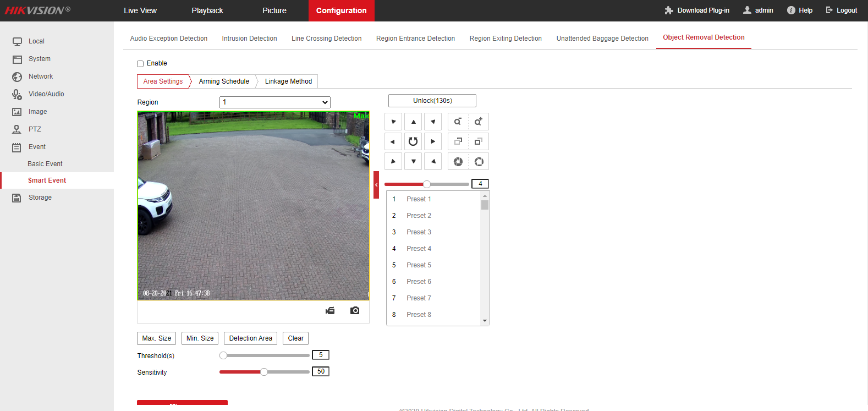Open the Region dropdown
The image size is (868, 411).
(274, 102)
